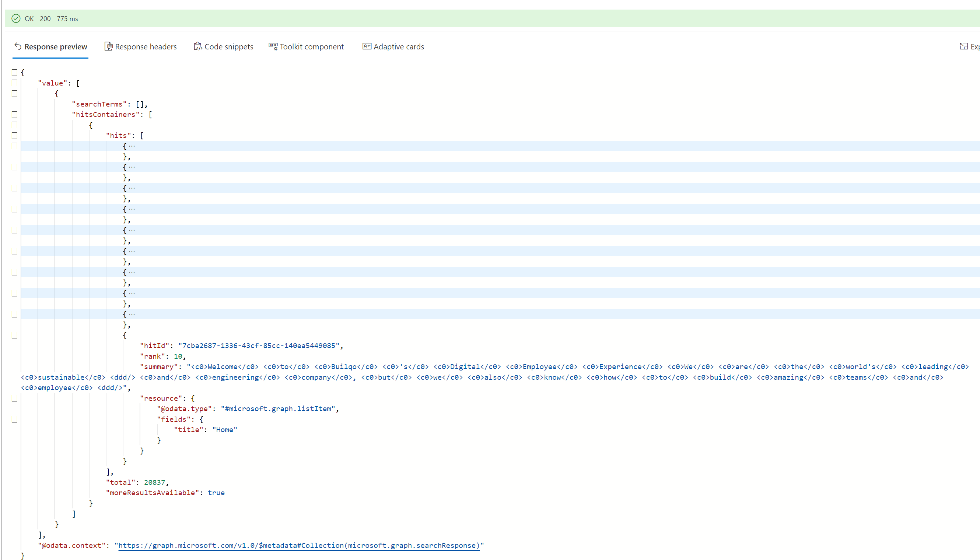Collapse the expanded hitId object
Viewport: 980px width, 560px height.
pyautogui.click(x=14, y=335)
